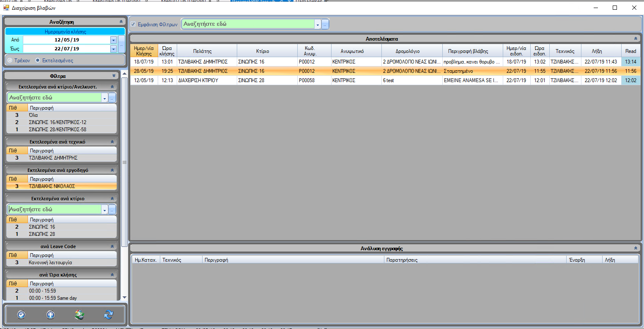
Task: Click the blue plus add icon
Action: pyautogui.click(x=50, y=315)
